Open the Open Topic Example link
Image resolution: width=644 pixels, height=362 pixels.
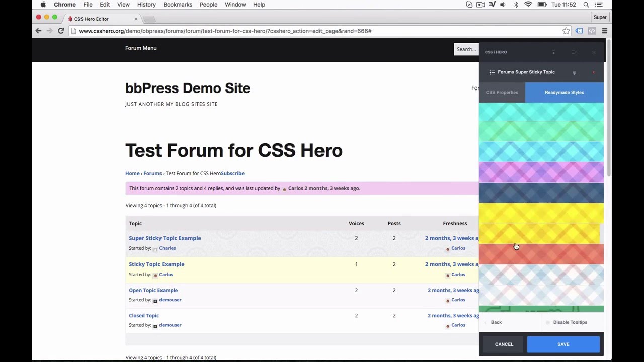click(x=153, y=290)
